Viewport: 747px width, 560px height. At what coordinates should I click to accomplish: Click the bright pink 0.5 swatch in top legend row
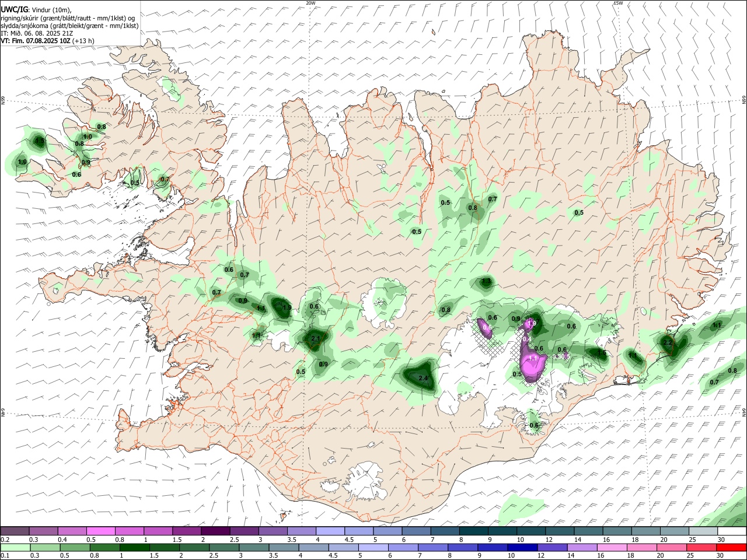coord(100,531)
